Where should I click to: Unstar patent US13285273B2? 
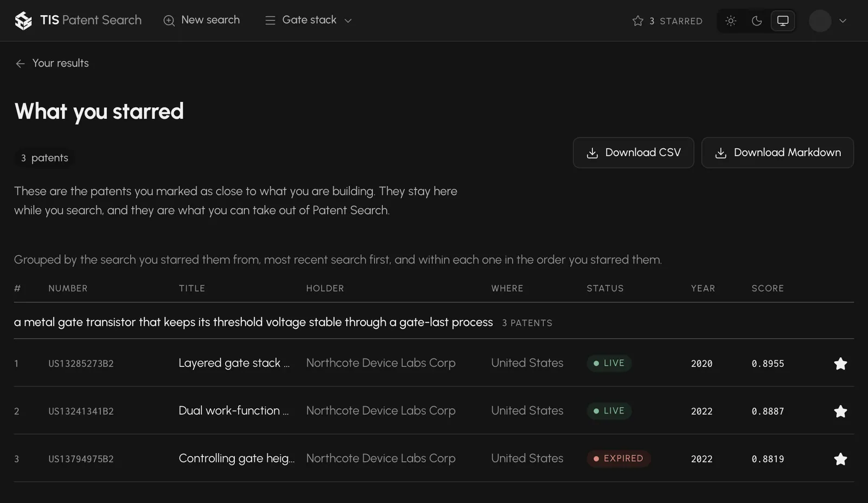(x=840, y=364)
